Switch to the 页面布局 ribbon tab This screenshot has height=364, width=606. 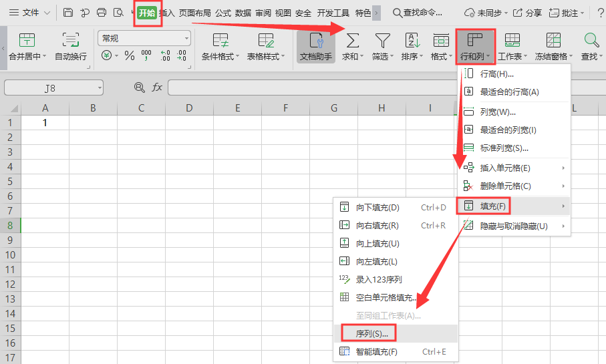coord(195,13)
